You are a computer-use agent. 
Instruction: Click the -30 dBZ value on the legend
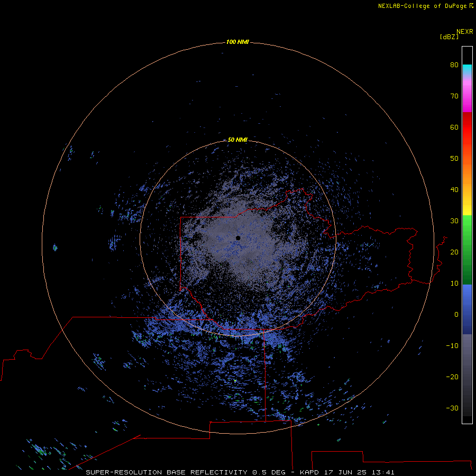(x=452, y=408)
